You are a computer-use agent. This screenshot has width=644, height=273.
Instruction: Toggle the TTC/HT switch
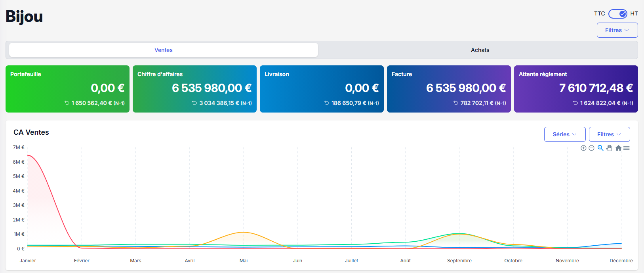pos(617,14)
